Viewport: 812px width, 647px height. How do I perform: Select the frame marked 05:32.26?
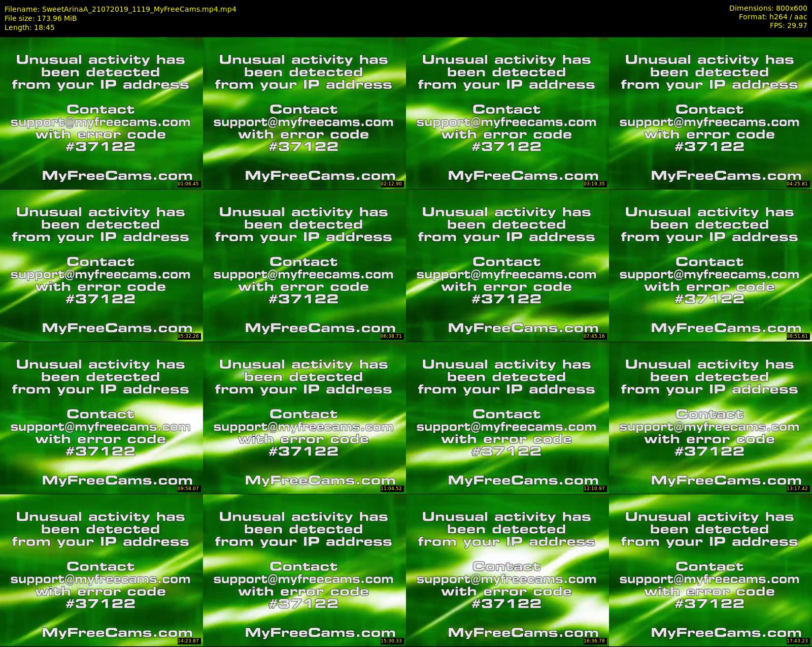[101, 265]
